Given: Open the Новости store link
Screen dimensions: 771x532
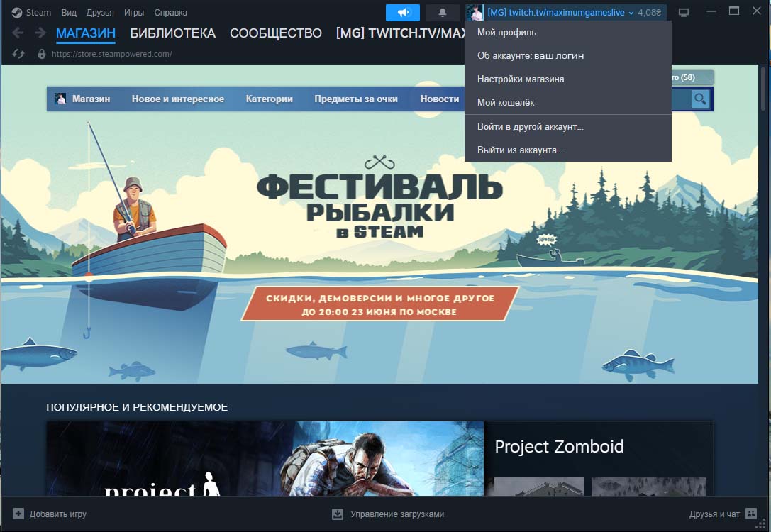Looking at the screenshot, I should point(440,99).
